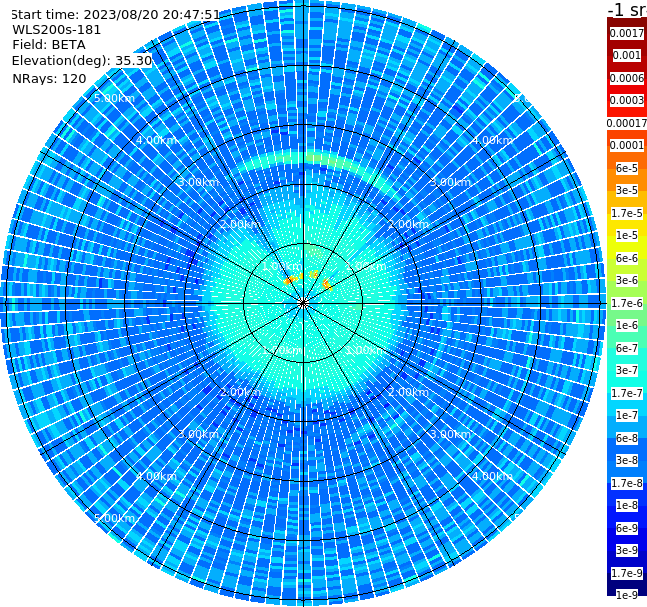Select the 1e-6 colorbar label
The height and width of the screenshot is (607, 647).
click(627, 325)
